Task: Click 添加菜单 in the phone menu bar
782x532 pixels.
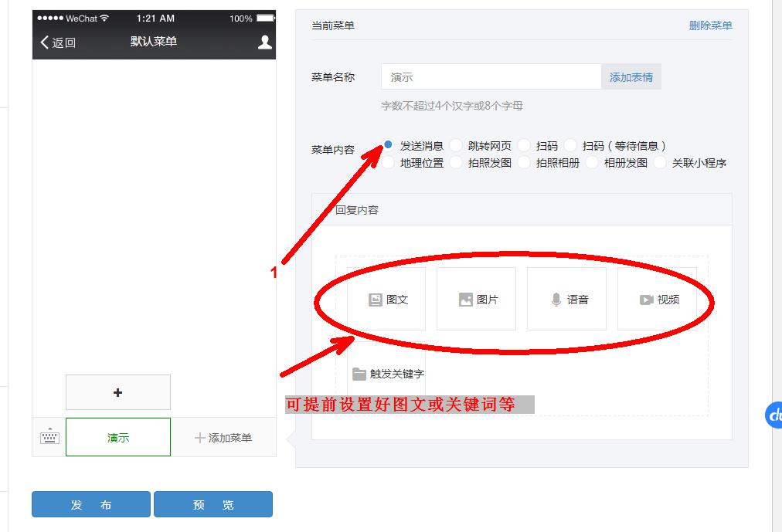Action: coord(223,437)
